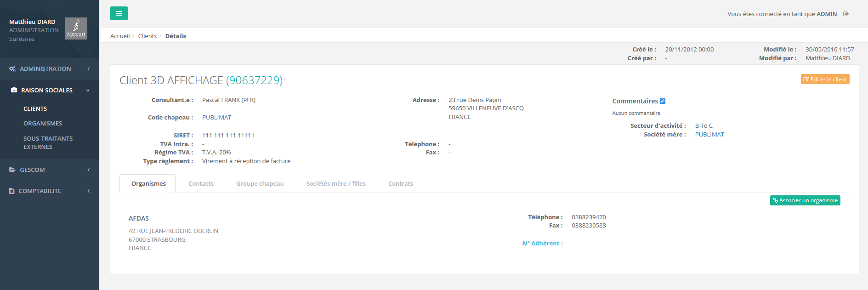The width and height of the screenshot is (868, 290).
Task: Click the Raison Sociales briefcase icon
Action: pyautogui.click(x=14, y=90)
